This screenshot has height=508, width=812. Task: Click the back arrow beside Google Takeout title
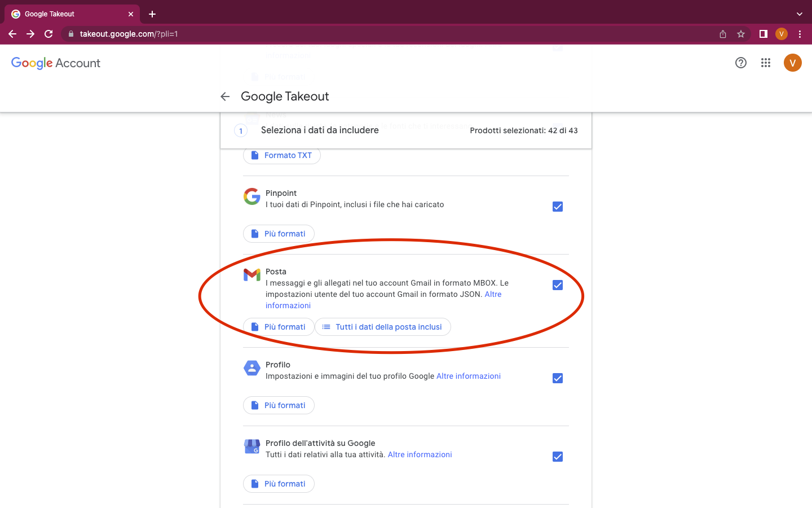225,97
